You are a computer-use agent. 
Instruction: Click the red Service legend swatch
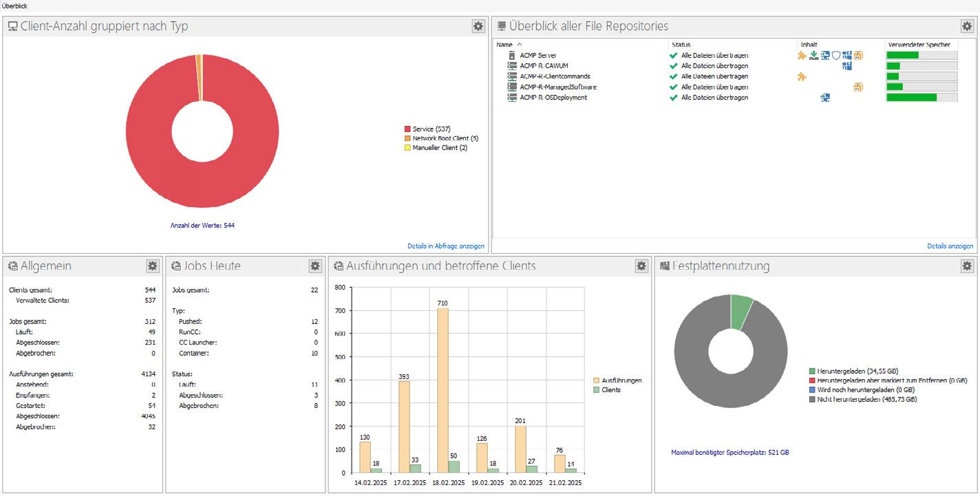pyautogui.click(x=407, y=129)
